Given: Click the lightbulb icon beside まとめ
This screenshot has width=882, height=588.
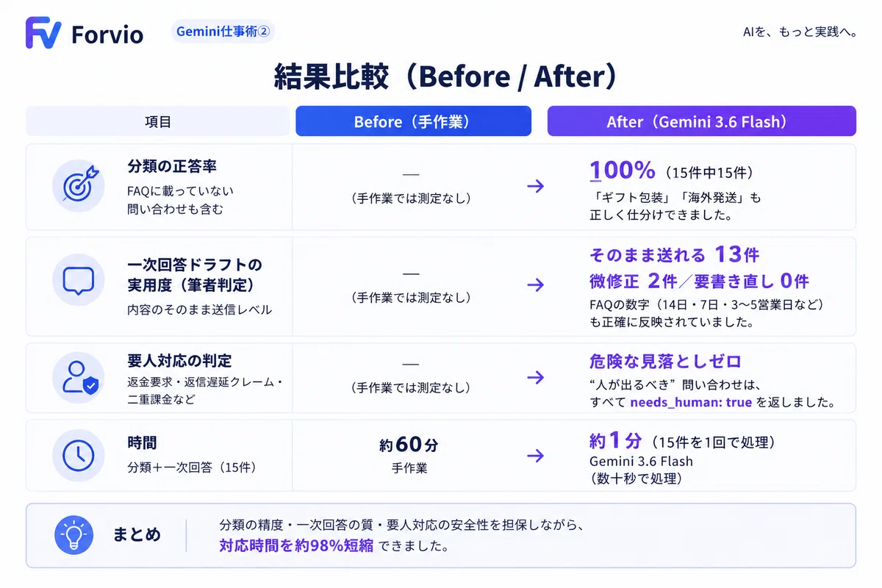Looking at the screenshot, I should pyautogui.click(x=74, y=535).
